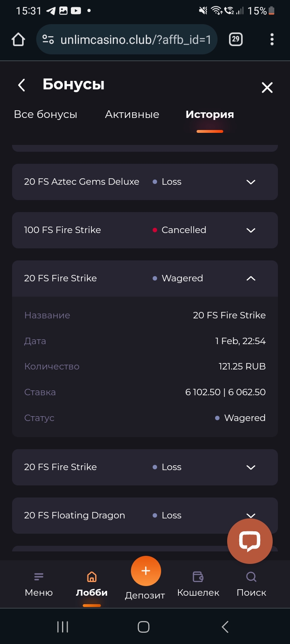The width and height of the screenshot is (290, 644).
Task: Tap the browser address bar URL
Action: coord(135,39)
